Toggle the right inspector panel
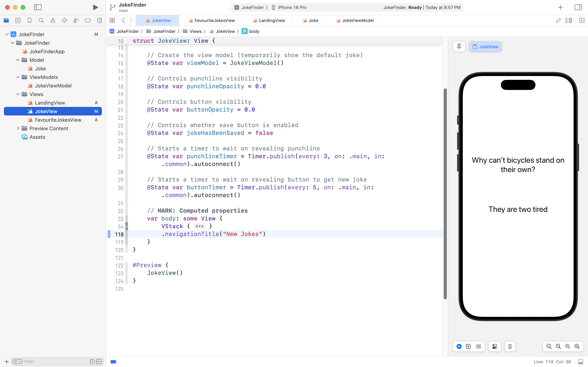 point(578,7)
